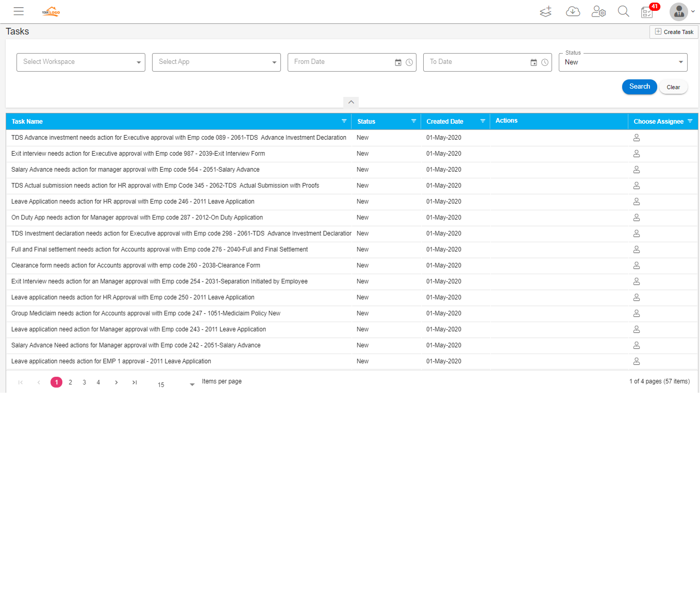Sort by Status column header
700x604 pixels.
(x=366, y=122)
